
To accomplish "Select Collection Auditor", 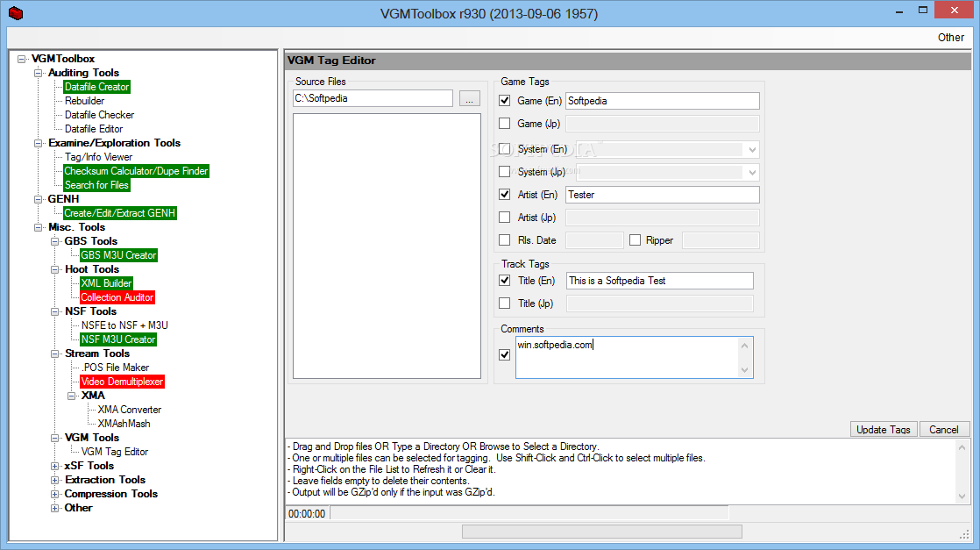I will (117, 297).
